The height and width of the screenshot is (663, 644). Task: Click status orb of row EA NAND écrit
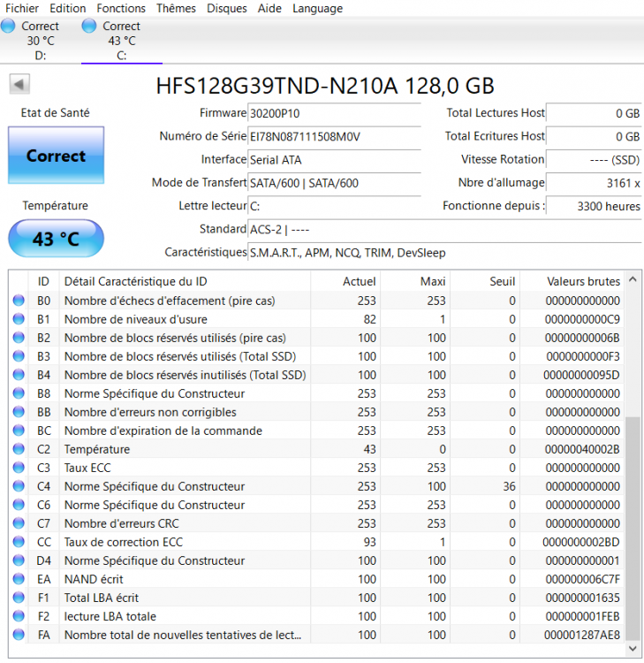[x=19, y=579]
